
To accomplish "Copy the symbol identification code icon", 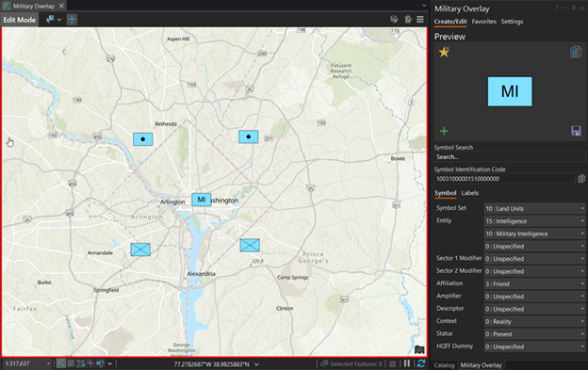I will click(x=581, y=179).
